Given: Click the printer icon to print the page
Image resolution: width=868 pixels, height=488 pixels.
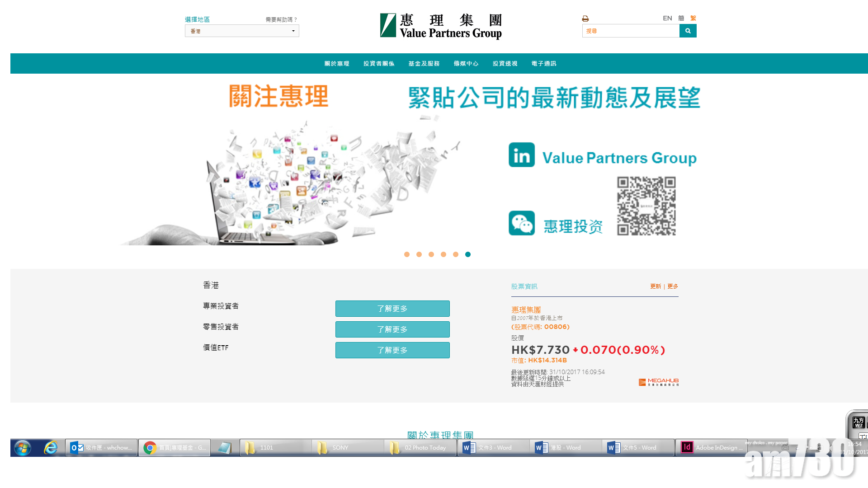Looking at the screenshot, I should [585, 18].
